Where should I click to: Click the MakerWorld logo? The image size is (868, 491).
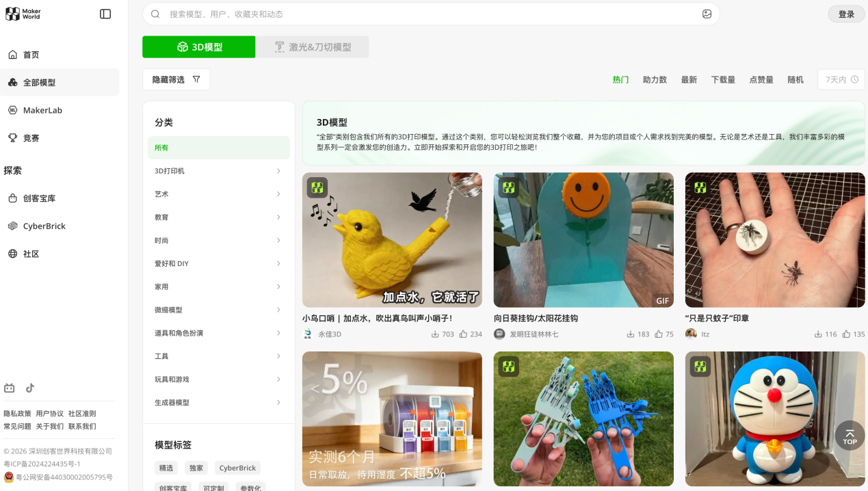click(24, 14)
